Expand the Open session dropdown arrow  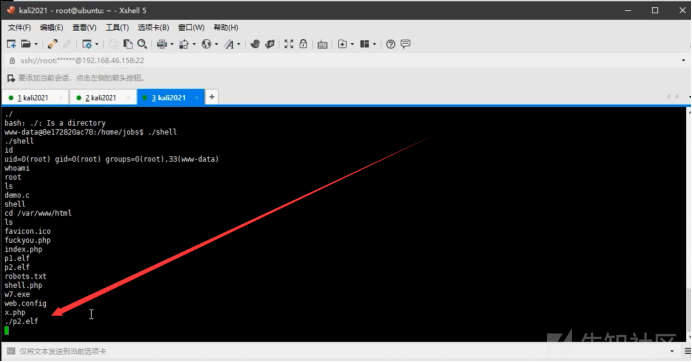36,44
